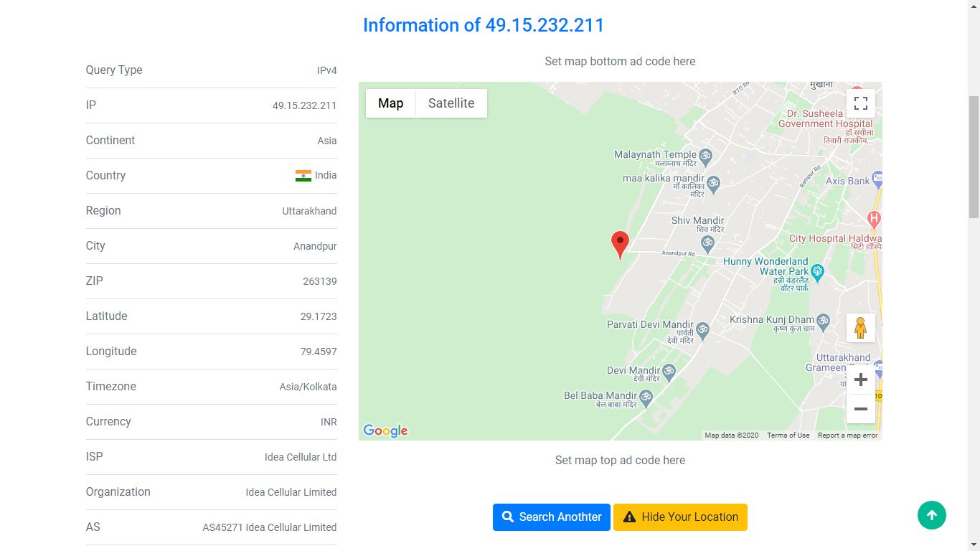Click the page title with IP 49.15.232.211
980x551 pixels.
[484, 25]
